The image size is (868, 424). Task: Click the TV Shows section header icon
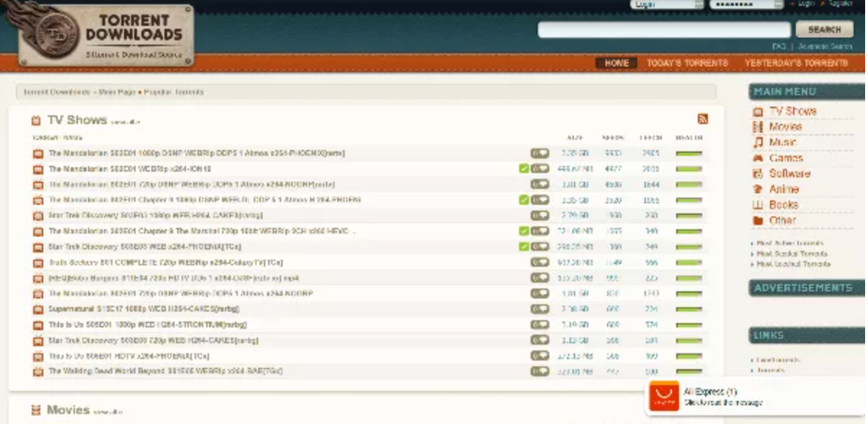click(x=36, y=120)
